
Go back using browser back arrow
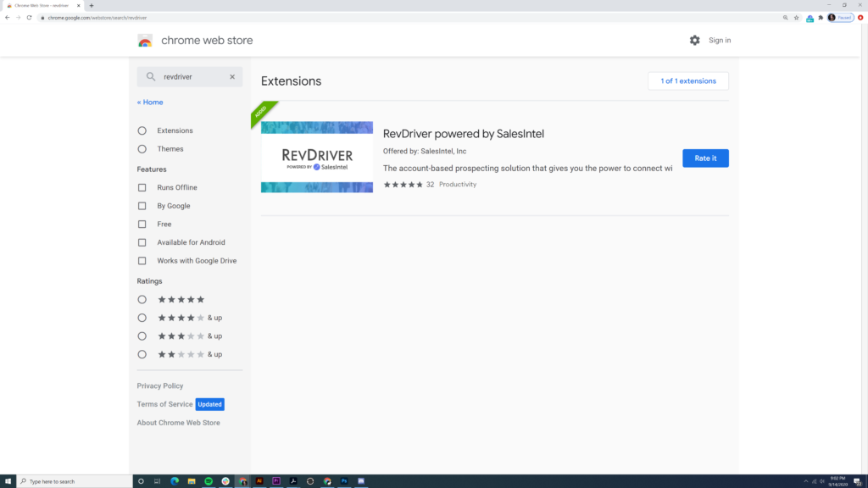[x=7, y=18]
